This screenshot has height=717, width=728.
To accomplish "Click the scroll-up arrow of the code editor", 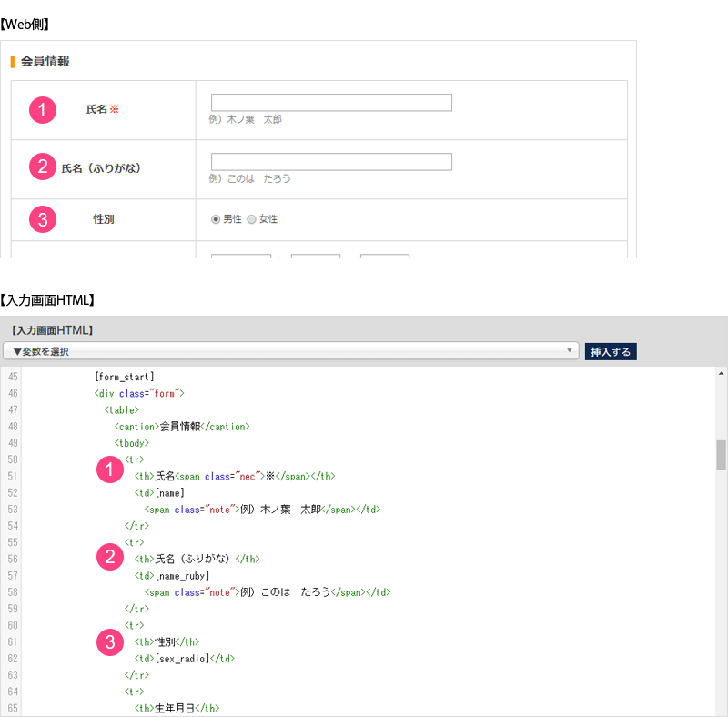I will [721, 374].
